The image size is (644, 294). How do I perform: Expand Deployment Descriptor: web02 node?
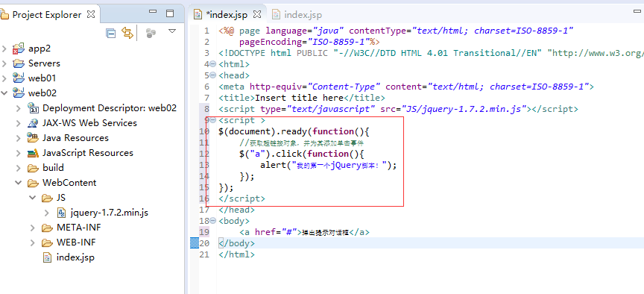pyautogui.click(x=19, y=108)
